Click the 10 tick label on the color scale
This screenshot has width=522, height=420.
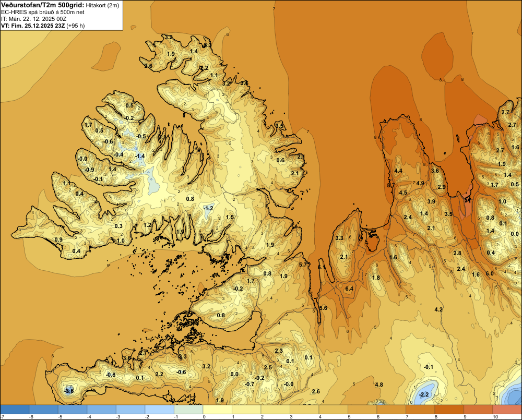495,417
